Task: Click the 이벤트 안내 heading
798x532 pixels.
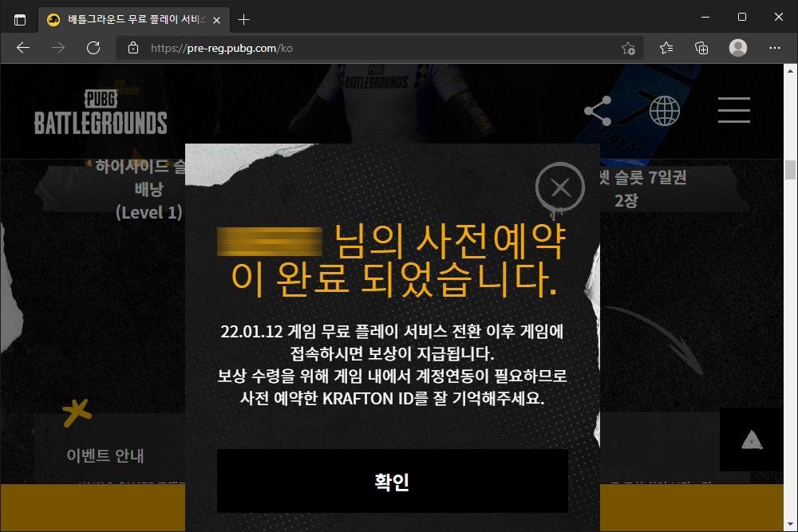Action: point(105,455)
